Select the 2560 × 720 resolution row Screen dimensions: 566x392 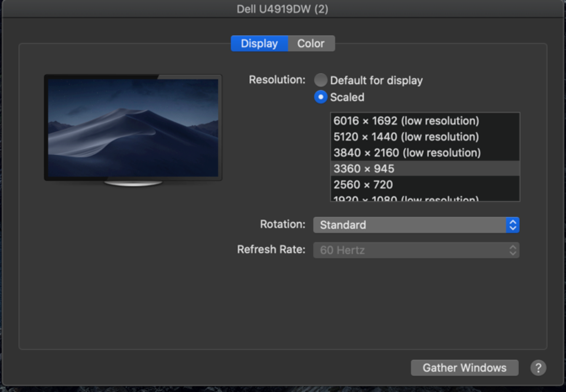425,185
